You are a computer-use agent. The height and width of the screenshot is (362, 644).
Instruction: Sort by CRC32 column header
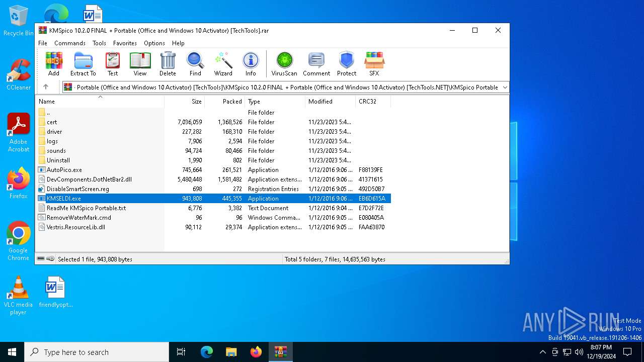(373, 101)
